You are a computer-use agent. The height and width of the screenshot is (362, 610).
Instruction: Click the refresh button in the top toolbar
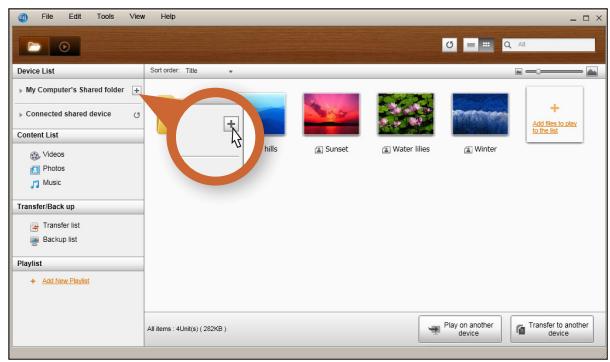(449, 45)
